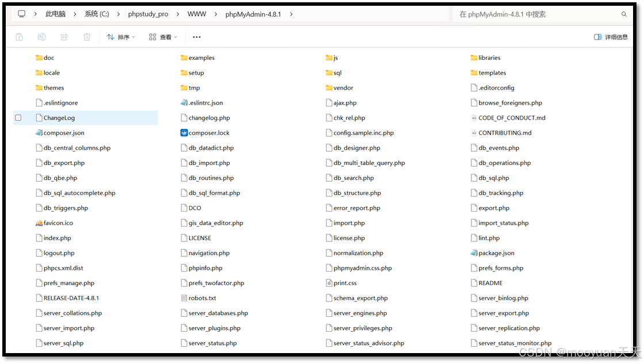Select README file
This screenshot has height=364, width=644.
click(487, 283)
